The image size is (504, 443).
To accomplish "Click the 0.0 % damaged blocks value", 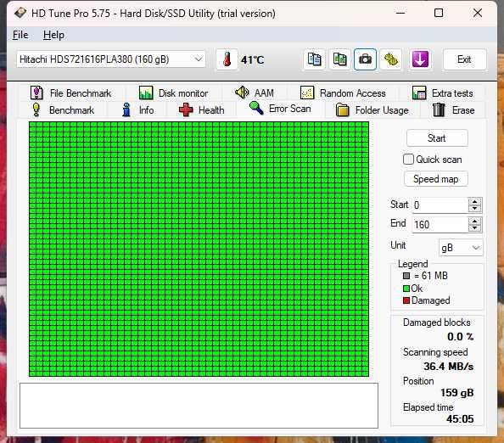I will (460, 337).
